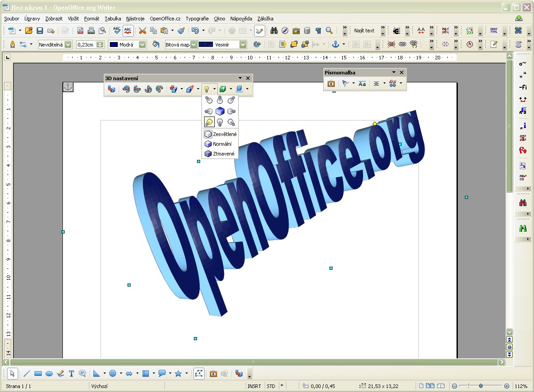Open the area fill type Bitová mapa dropdown
This screenshot has height=392, width=534.
193,44
